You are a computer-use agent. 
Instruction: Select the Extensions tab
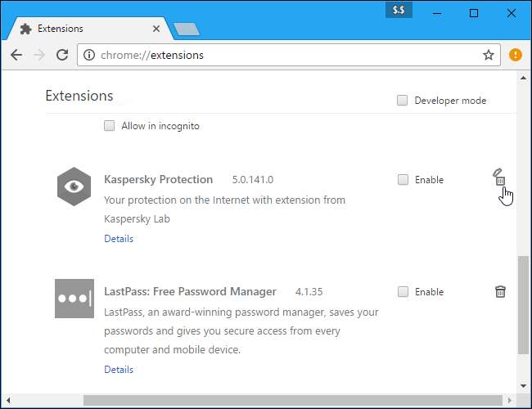82,29
